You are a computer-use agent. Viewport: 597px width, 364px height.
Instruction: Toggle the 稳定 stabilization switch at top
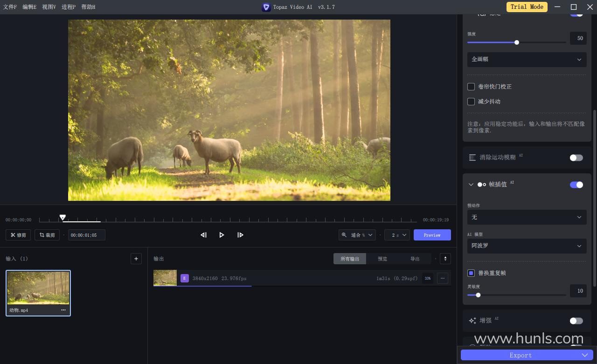pos(576,14)
